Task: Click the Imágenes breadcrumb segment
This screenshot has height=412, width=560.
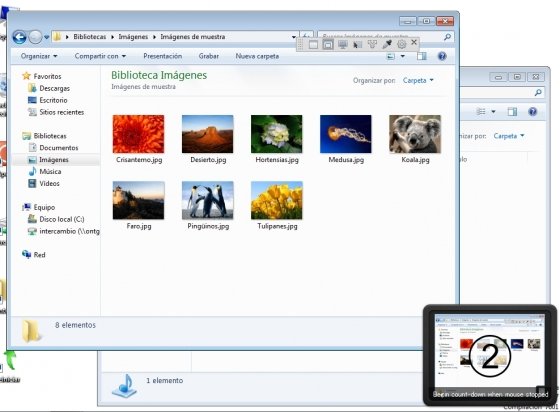Action: [133, 37]
